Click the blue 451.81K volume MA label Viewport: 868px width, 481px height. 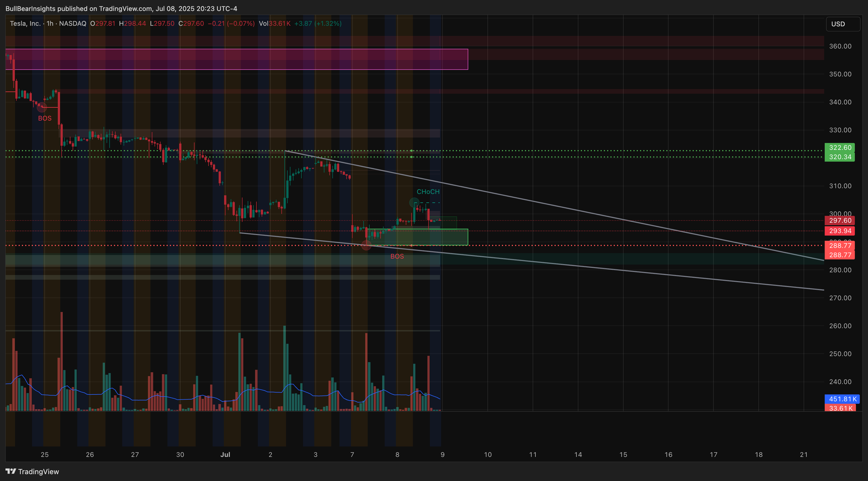(842, 399)
